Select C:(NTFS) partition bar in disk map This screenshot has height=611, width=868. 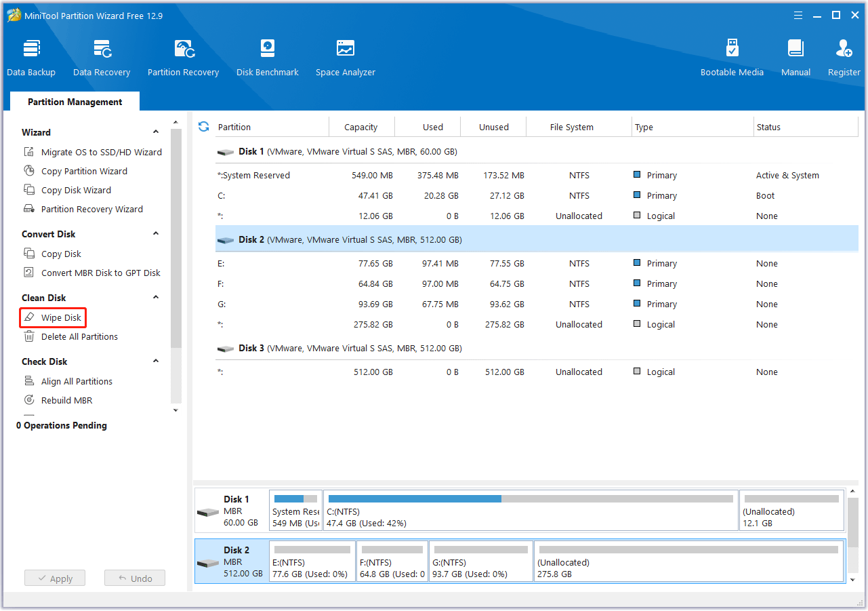pyautogui.click(x=531, y=510)
